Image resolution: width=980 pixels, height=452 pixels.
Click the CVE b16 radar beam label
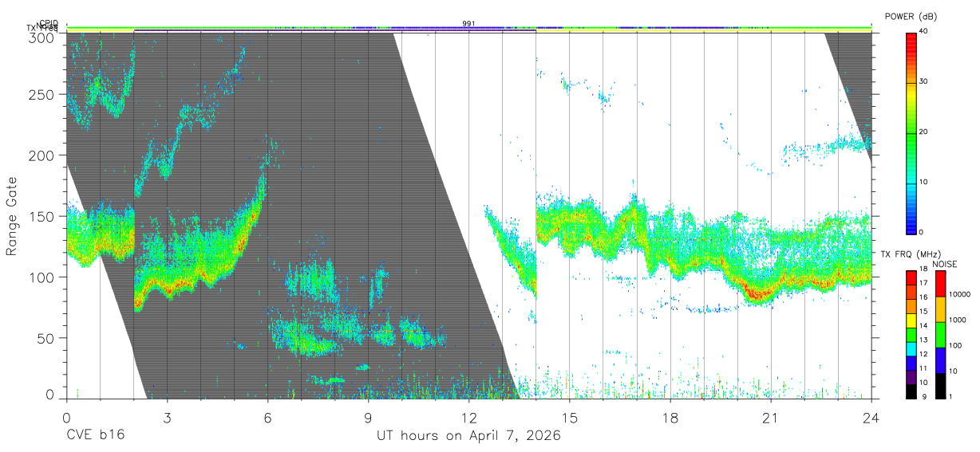tap(94, 436)
